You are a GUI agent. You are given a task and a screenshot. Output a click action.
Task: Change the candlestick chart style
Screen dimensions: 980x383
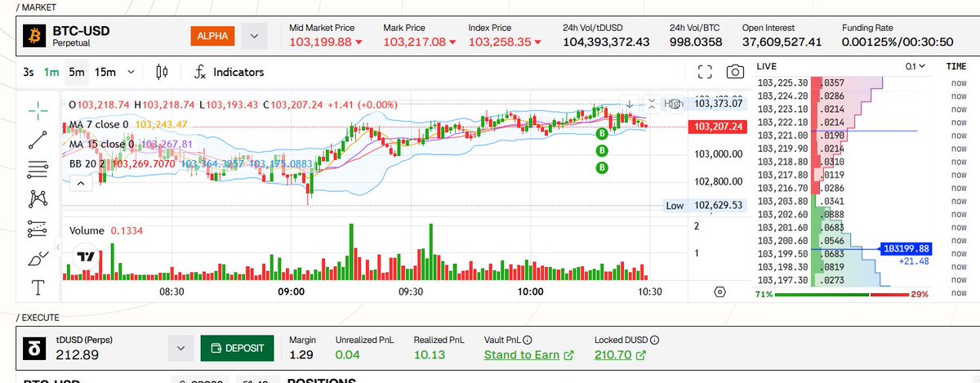162,72
